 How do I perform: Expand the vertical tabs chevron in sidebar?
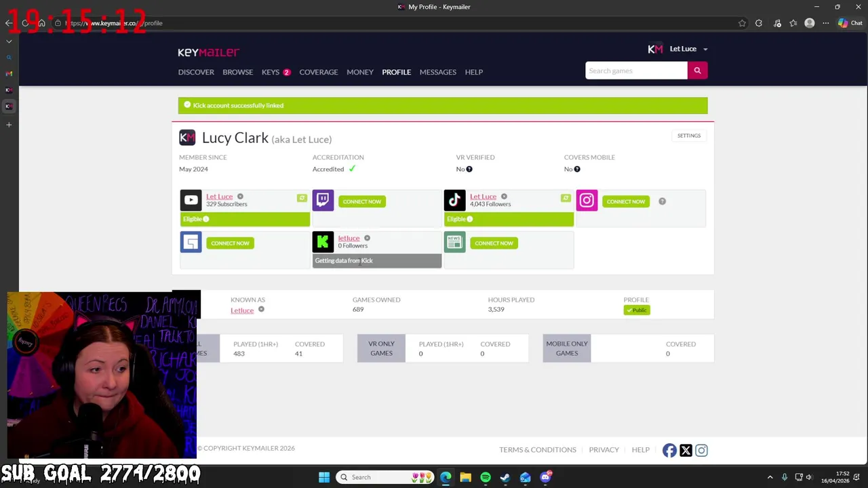[9, 41]
